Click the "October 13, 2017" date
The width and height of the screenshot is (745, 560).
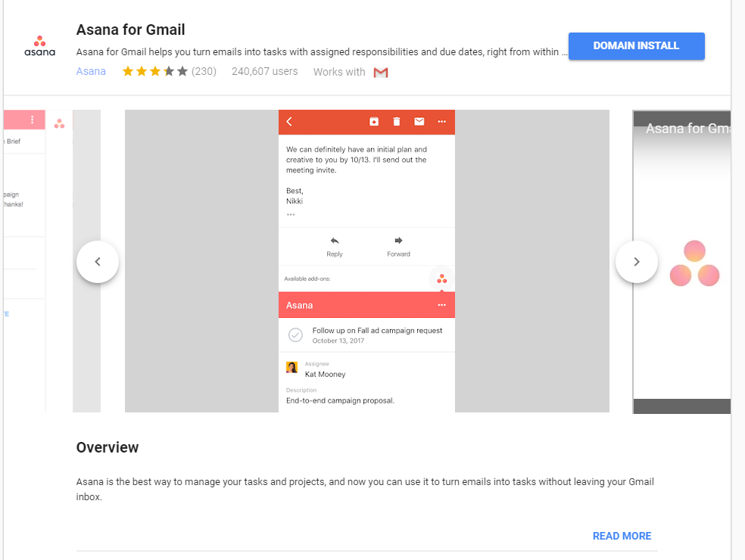point(338,341)
